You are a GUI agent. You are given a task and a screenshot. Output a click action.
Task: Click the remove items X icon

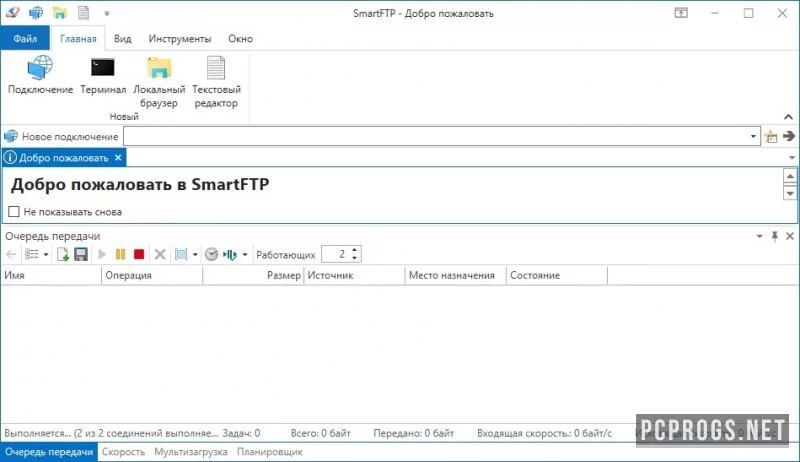(x=160, y=254)
